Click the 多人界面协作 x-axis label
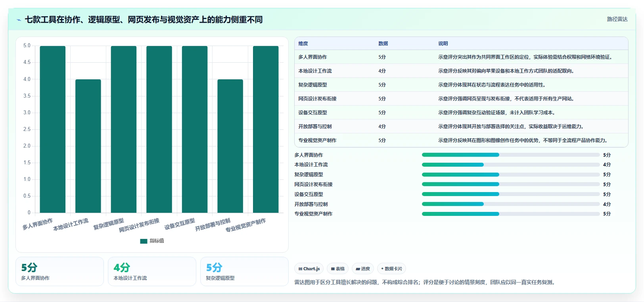This screenshot has height=302, width=644. (x=38, y=224)
